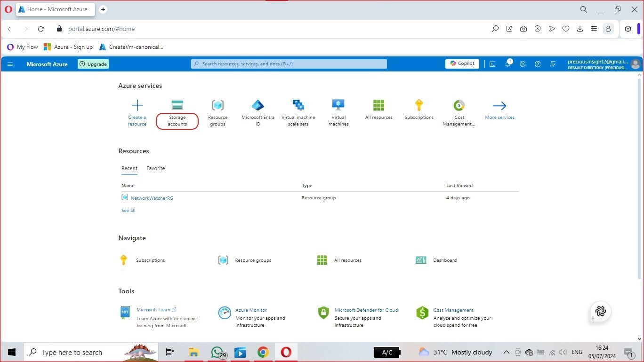644x362 pixels.
Task: Open Virtual machine scale sets
Action: click(x=298, y=113)
